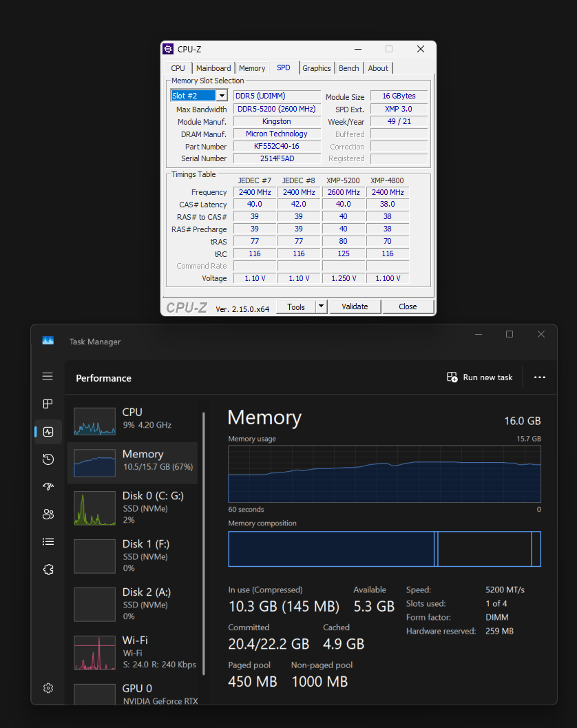This screenshot has height=728, width=577.
Task: Select Disk 1 (F:) thumbnail
Action: click(95, 557)
